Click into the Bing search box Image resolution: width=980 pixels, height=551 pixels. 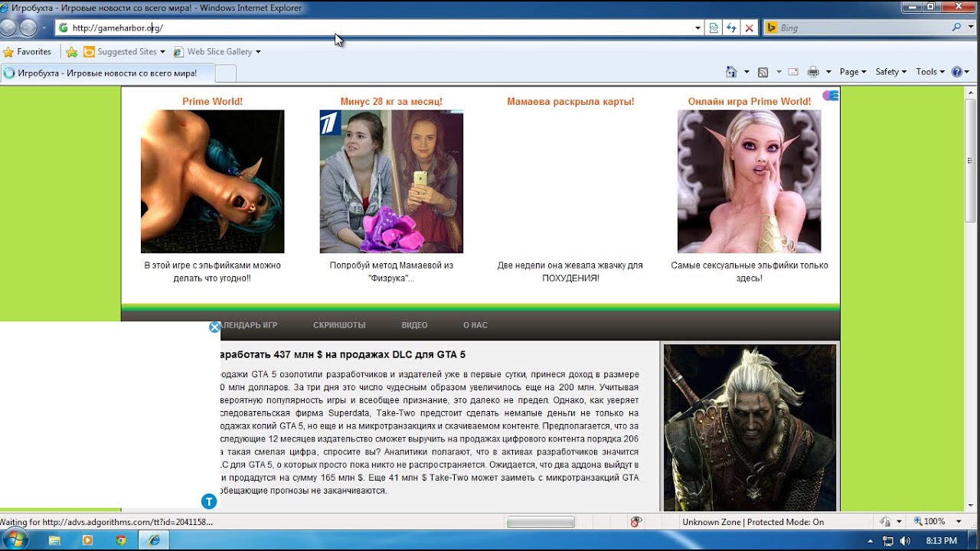[x=863, y=28]
